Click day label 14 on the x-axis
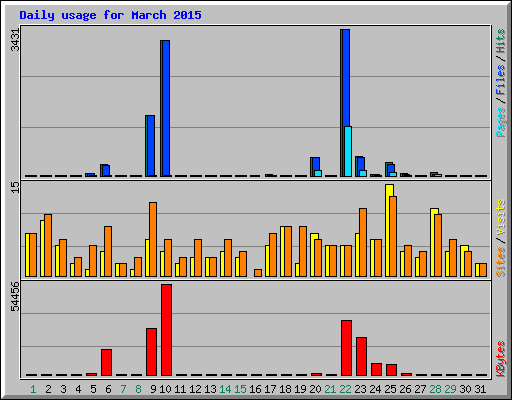 pos(225,389)
